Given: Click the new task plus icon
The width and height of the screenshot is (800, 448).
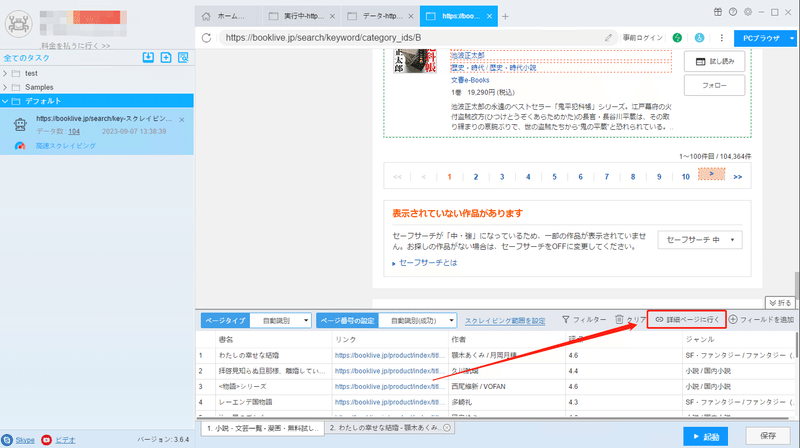Looking at the screenshot, I should 166,57.
